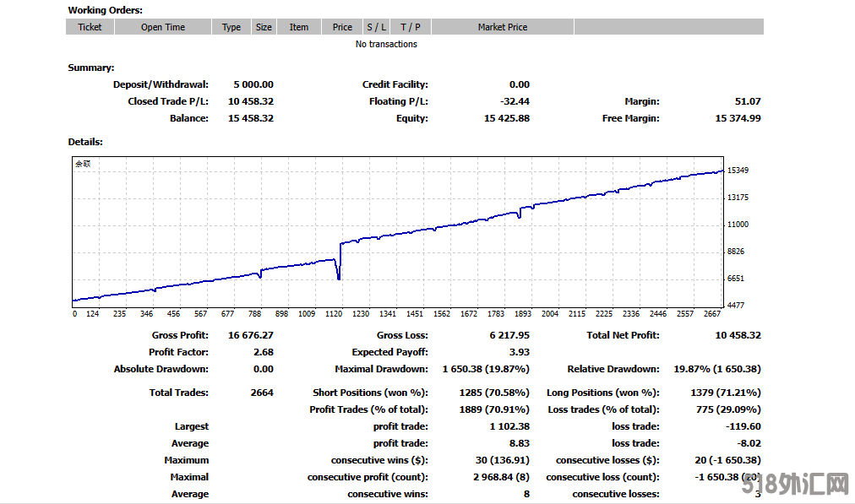Click the chart x-axis label 124
This screenshot has width=855, height=504.
93,314
